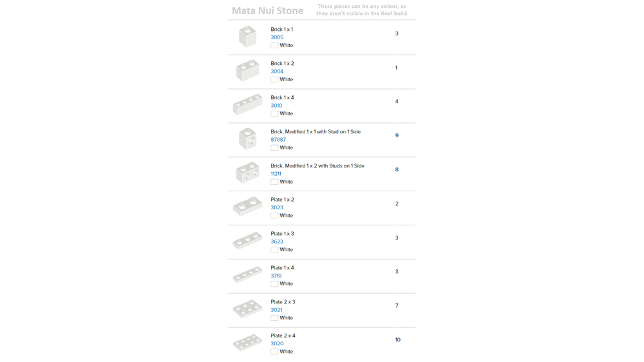Click the 1 x 1 stud-on-side brick image
Screen dimensions: 644x362
(x=247, y=139)
